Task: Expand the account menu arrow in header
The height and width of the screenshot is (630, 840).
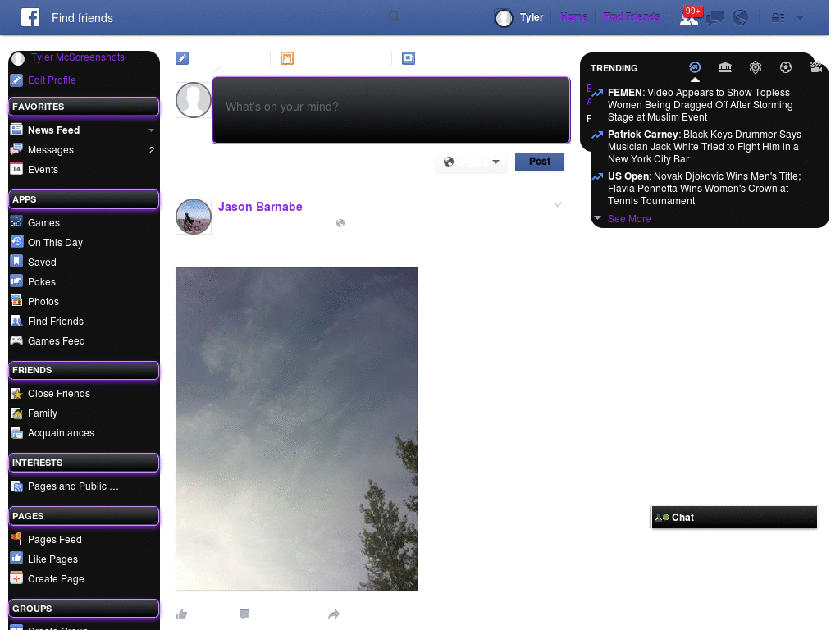Action: point(800,18)
